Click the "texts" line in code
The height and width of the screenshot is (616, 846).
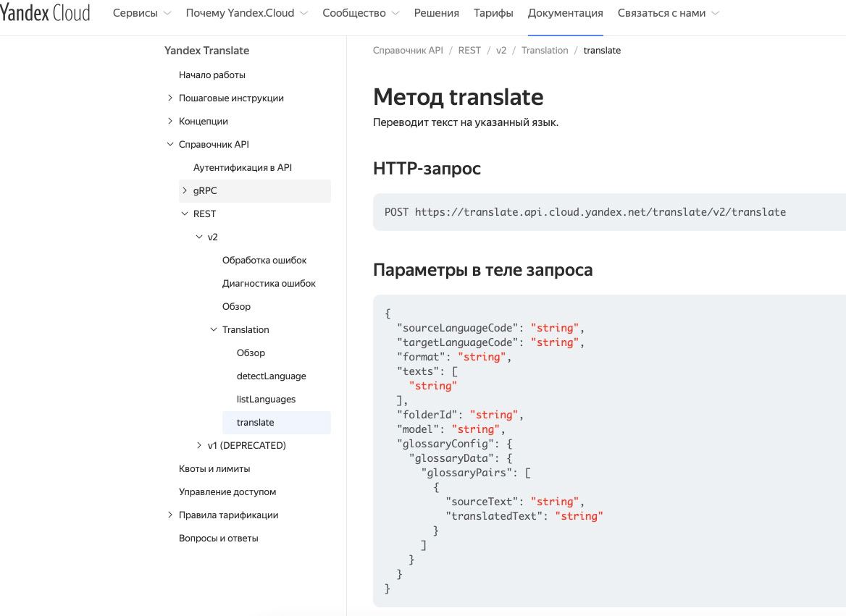tap(427, 371)
